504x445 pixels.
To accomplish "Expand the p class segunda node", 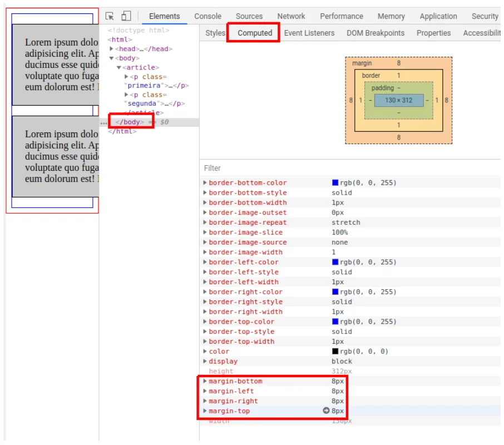I will coord(126,95).
